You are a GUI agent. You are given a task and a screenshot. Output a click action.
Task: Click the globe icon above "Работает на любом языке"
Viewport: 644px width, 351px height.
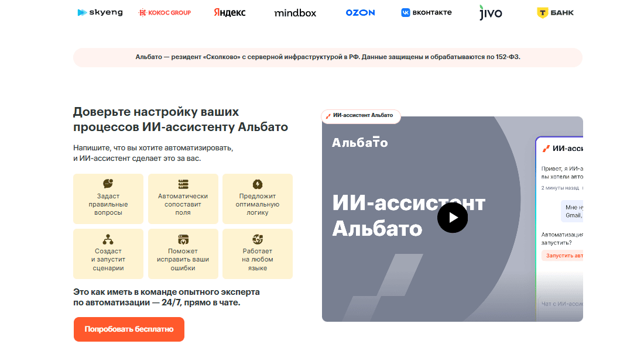point(258,239)
